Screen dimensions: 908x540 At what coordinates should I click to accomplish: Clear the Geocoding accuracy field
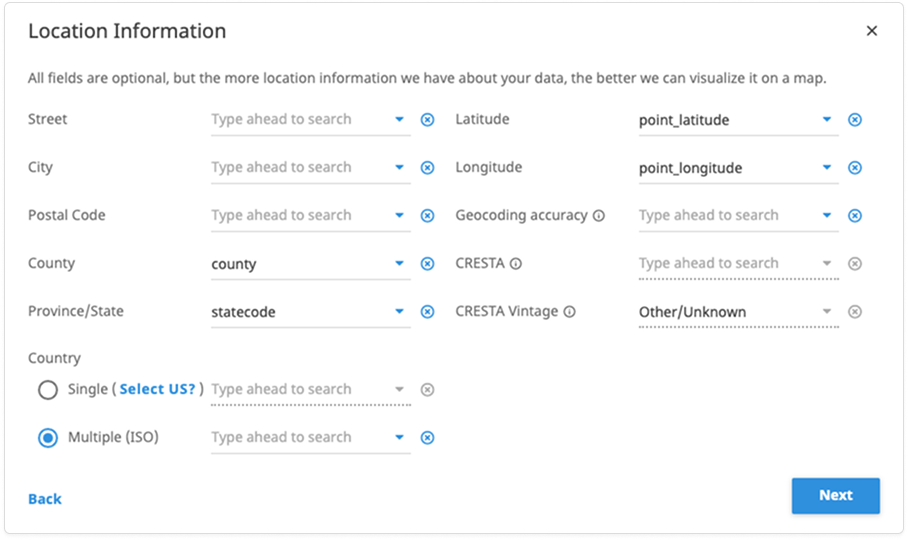[x=855, y=215]
